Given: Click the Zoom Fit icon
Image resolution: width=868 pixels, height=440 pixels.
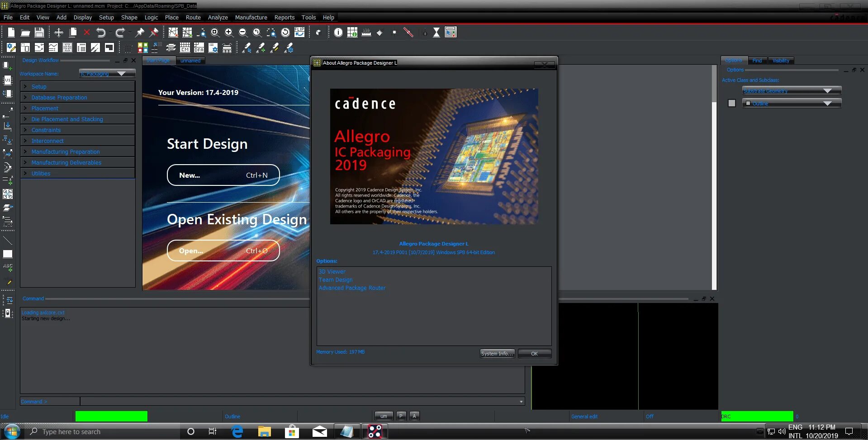Looking at the screenshot, I should (x=215, y=32).
